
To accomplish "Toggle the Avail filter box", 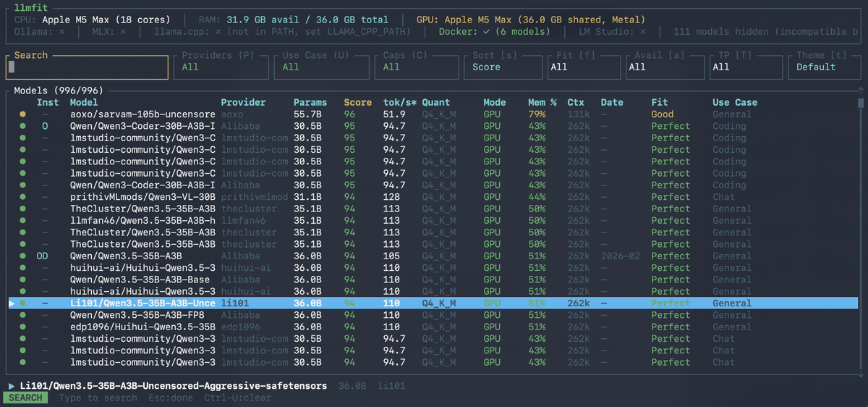I will (665, 67).
